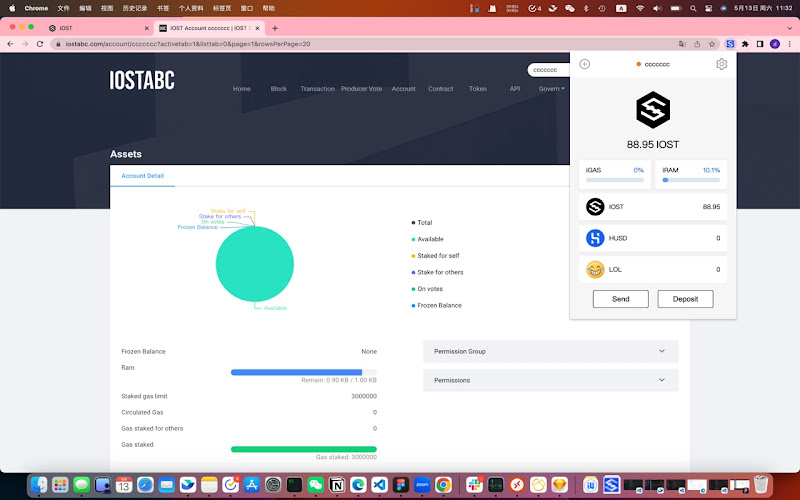The width and height of the screenshot is (800, 500).
Task: Open Zoom from the dock
Action: 422,484
